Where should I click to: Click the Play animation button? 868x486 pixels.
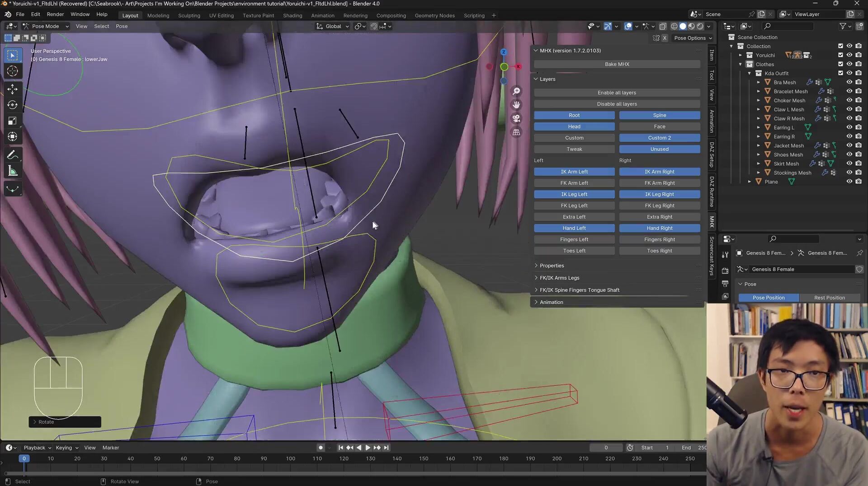pyautogui.click(x=368, y=448)
